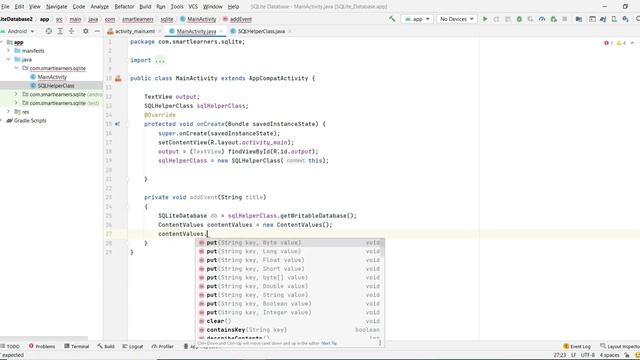Open the Project Structure folder icon
This screenshot has width=640, height=360.
click(579, 19)
